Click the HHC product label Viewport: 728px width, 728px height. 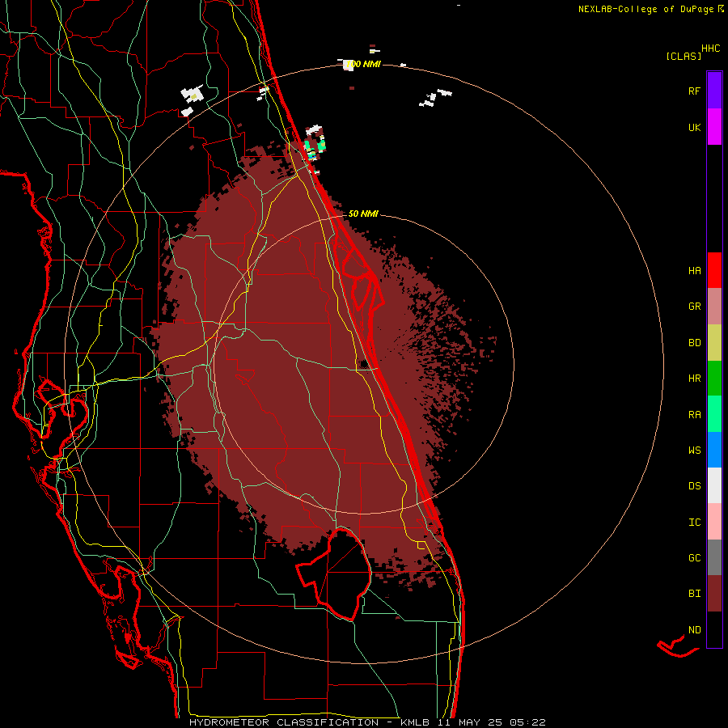pos(711,49)
